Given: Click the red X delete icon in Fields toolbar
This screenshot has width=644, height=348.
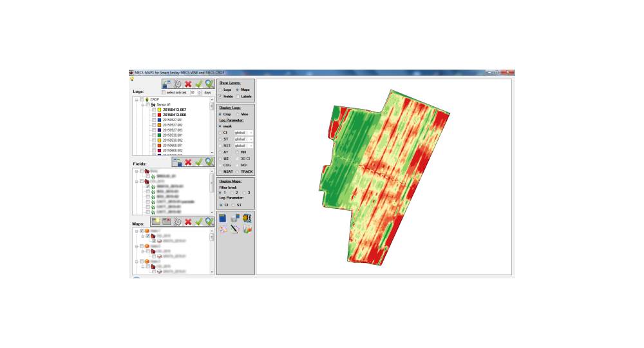Looking at the screenshot, I should click(188, 162).
